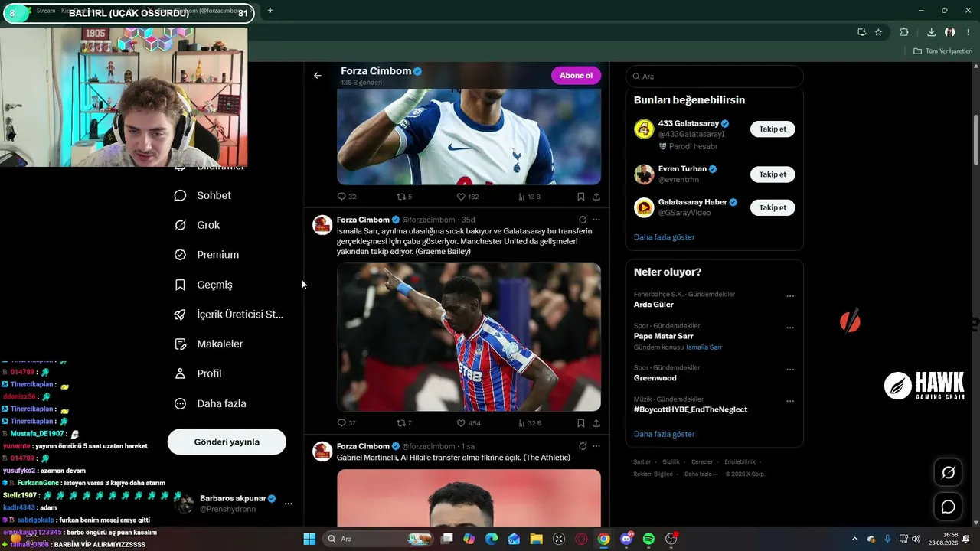Show hidden system tray icons
Image resolution: width=980 pixels, height=551 pixels.
click(855, 539)
